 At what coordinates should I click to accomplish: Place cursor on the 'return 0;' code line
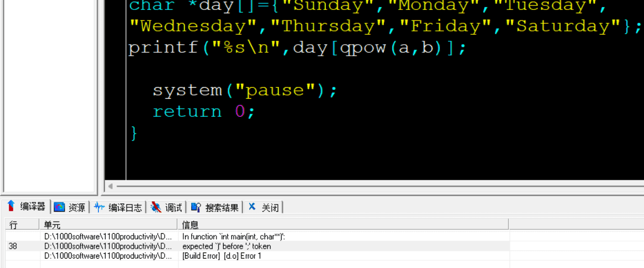click(203, 112)
